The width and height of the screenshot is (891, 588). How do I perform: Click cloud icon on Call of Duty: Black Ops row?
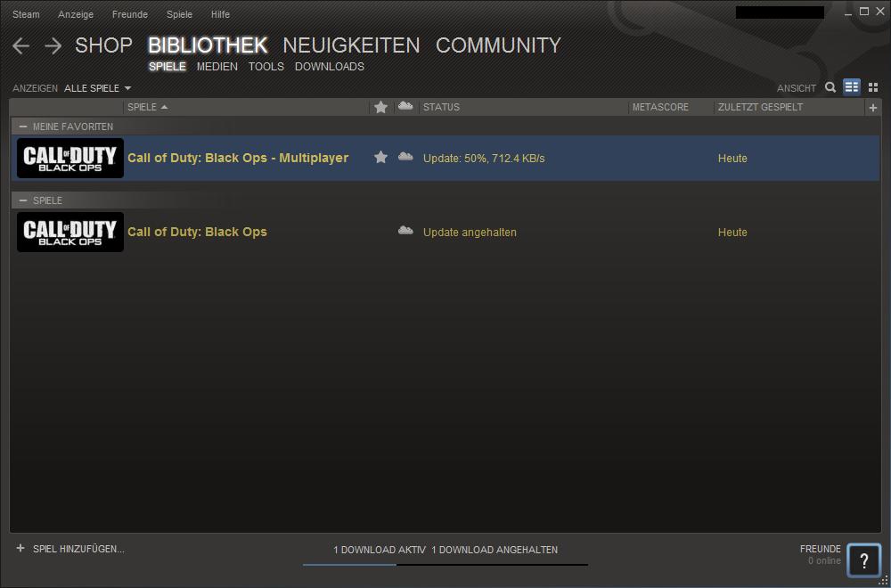coord(405,231)
